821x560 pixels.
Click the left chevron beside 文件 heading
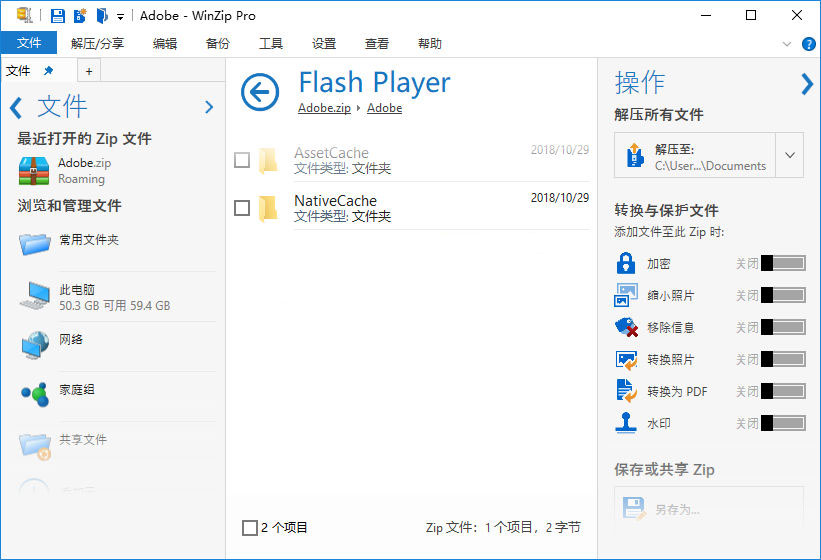pos(16,107)
